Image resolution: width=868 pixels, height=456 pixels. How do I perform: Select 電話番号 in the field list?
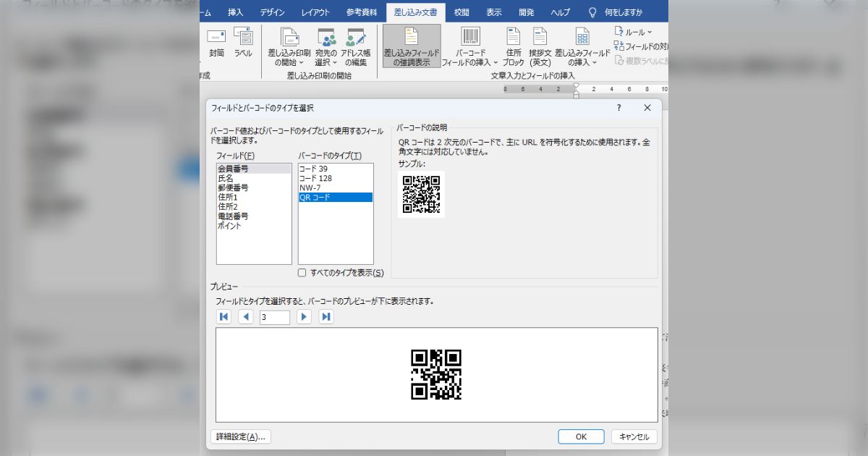(254, 216)
